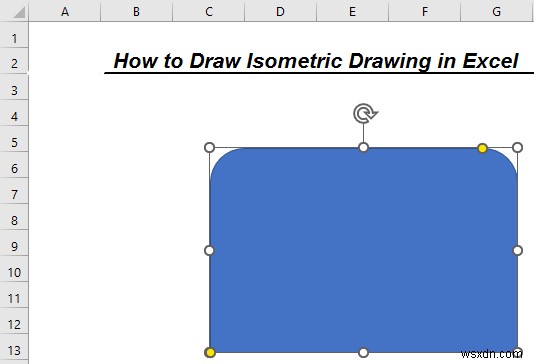This screenshot has width=534, height=364.
Task: Select column E header
Action: pos(352,11)
